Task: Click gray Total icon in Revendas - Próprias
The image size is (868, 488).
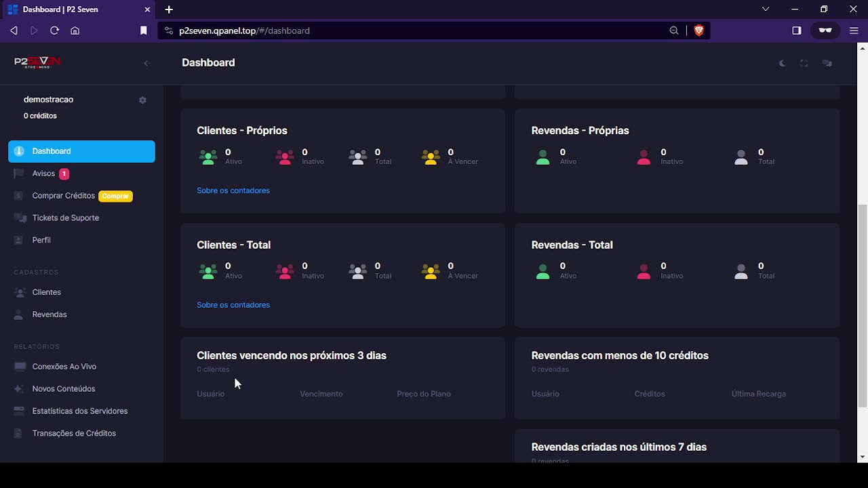Action: tap(741, 157)
